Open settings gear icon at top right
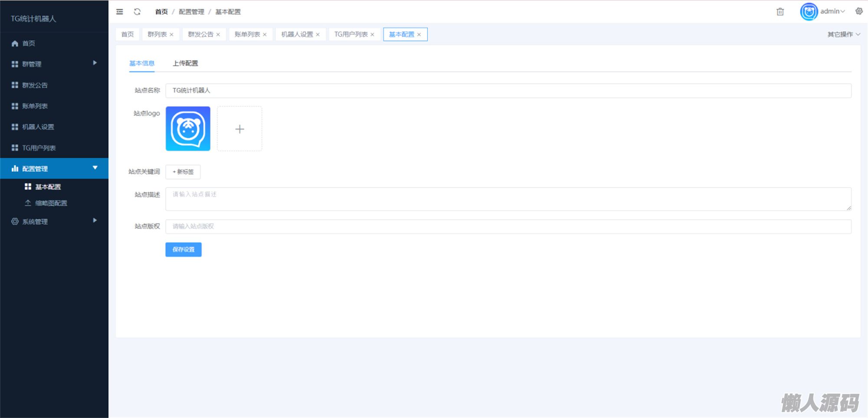Image resolution: width=868 pixels, height=418 pixels. click(x=859, y=11)
